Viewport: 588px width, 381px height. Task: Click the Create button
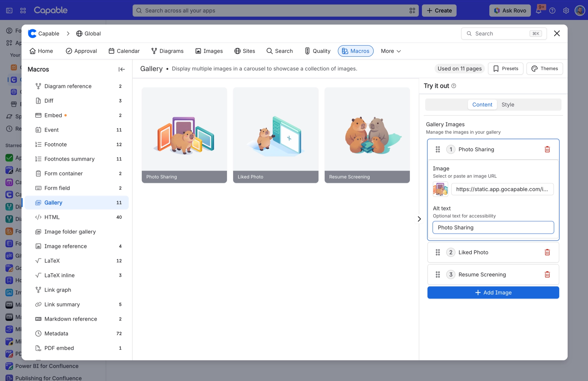coord(439,11)
